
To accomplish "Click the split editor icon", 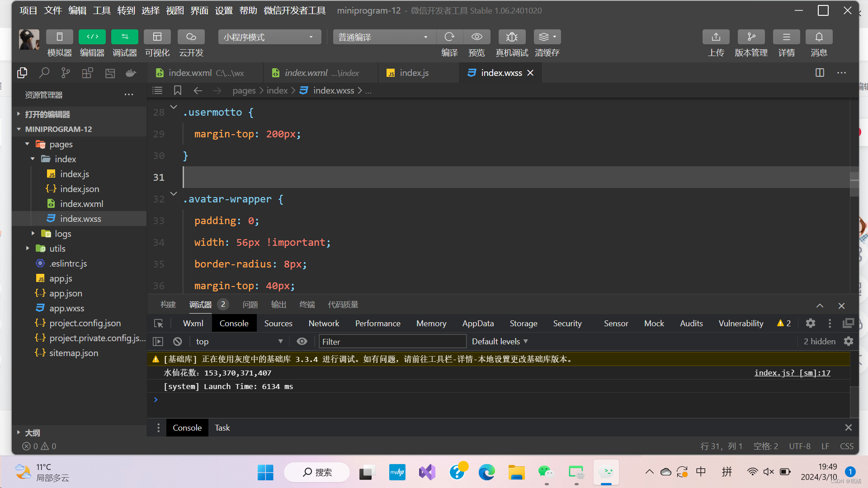I will tap(820, 73).
